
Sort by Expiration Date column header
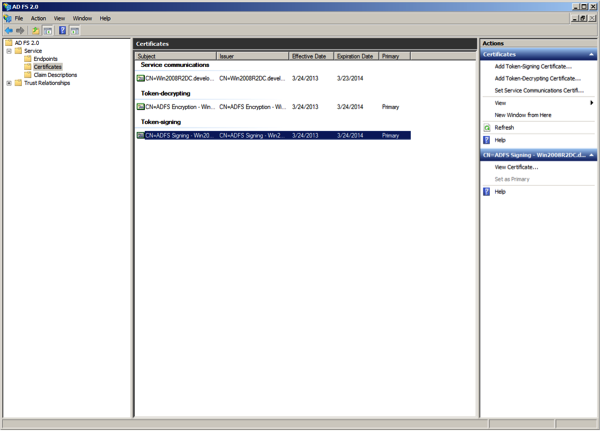355,56
